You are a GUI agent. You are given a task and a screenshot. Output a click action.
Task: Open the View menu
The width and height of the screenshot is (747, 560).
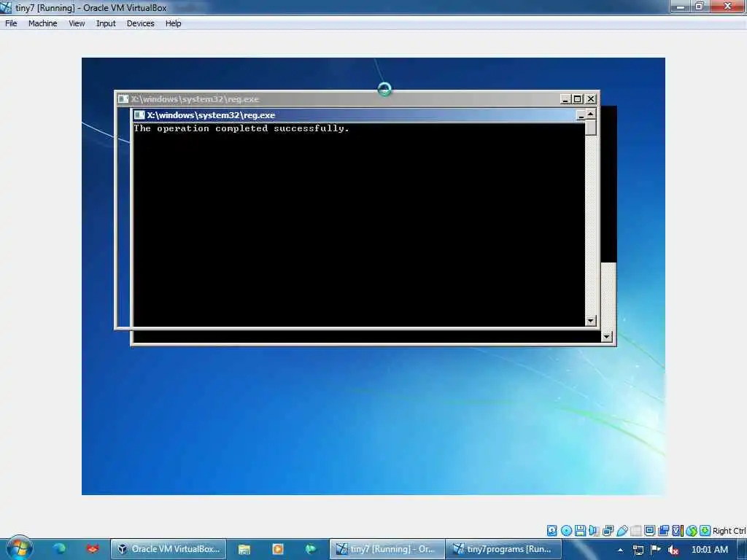[77, 23]
